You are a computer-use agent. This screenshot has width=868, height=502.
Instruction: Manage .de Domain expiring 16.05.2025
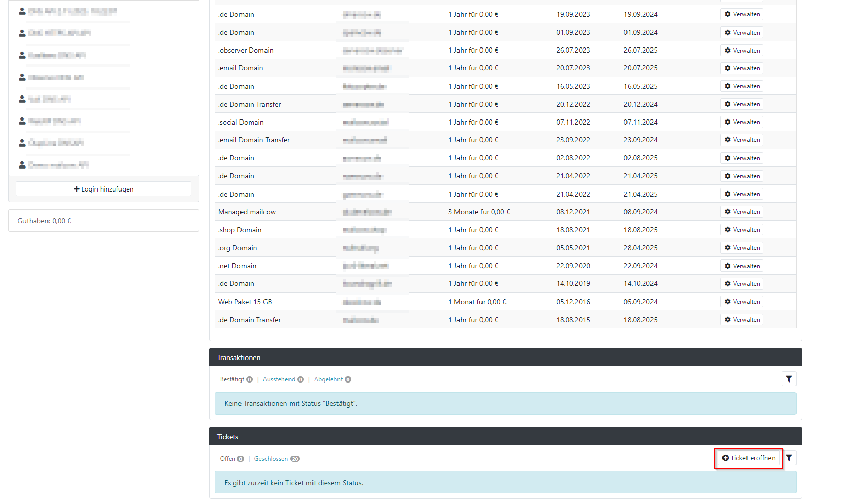pyautogui.click(x=742, y=86)
